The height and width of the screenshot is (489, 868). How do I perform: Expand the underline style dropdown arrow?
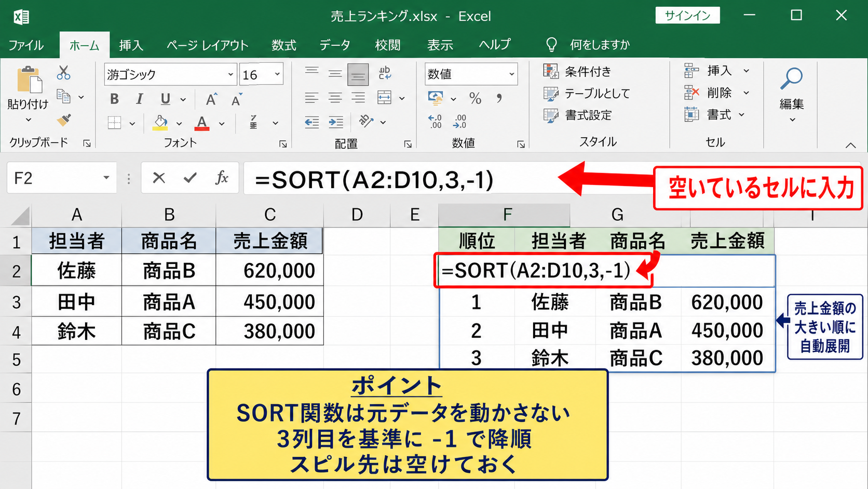coord(183,99)
